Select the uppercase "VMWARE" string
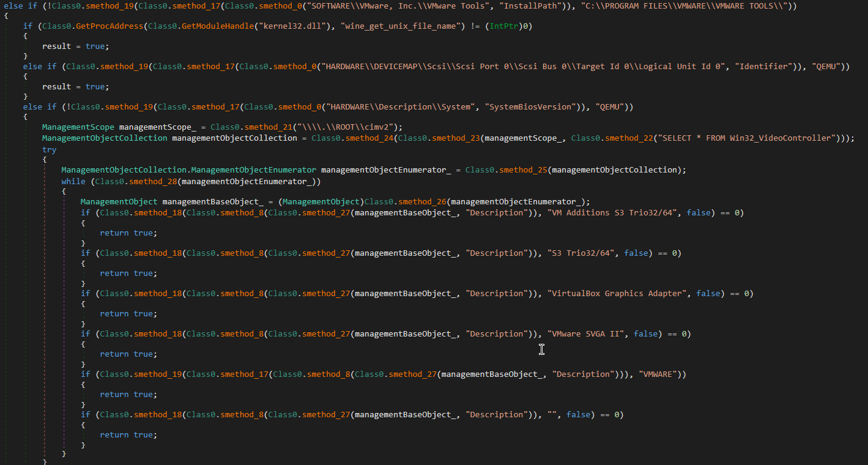The height and width of the screenshot is (465, 868). coord(656,374)
